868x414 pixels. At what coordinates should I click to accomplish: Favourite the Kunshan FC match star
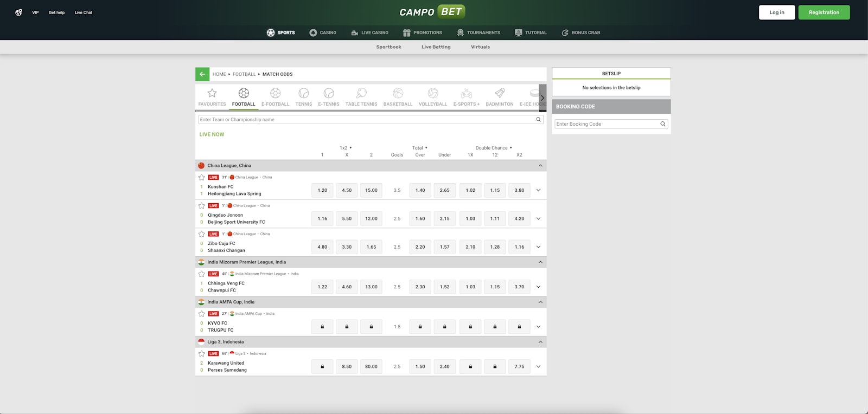click(x=202, y=177)
